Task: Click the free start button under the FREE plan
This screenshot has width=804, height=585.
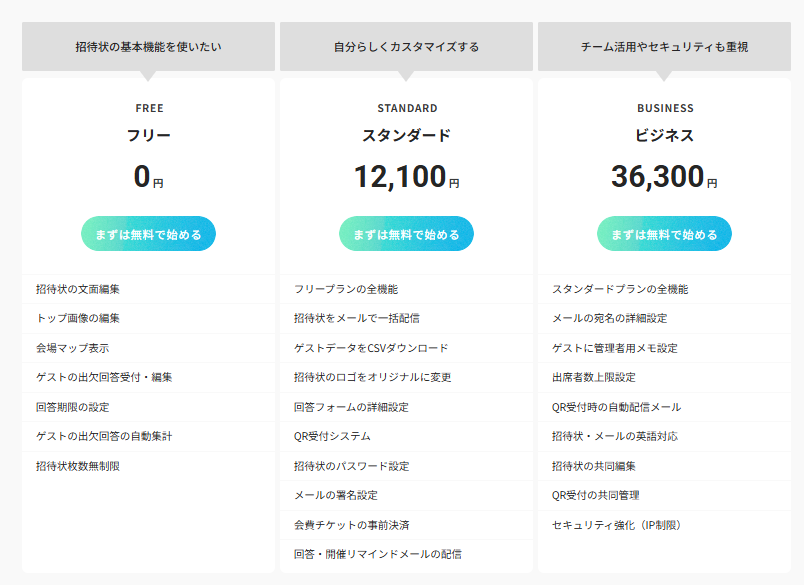Action: coord(148,235)
